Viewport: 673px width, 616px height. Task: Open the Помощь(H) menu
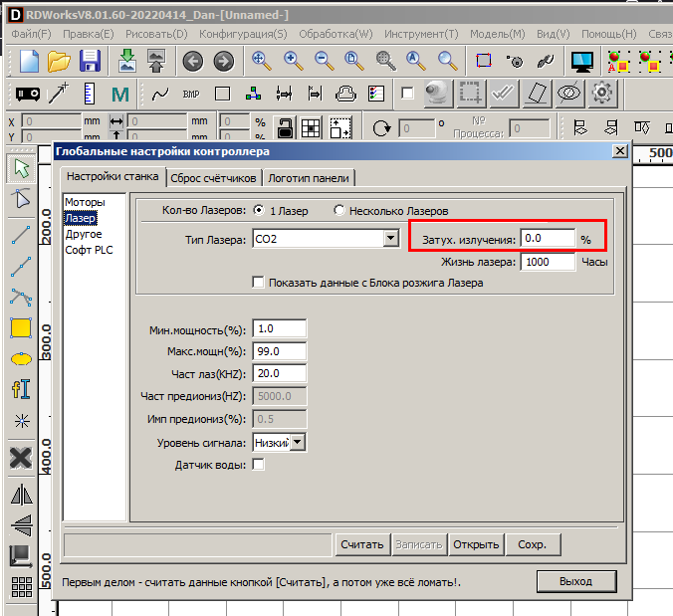609,34
